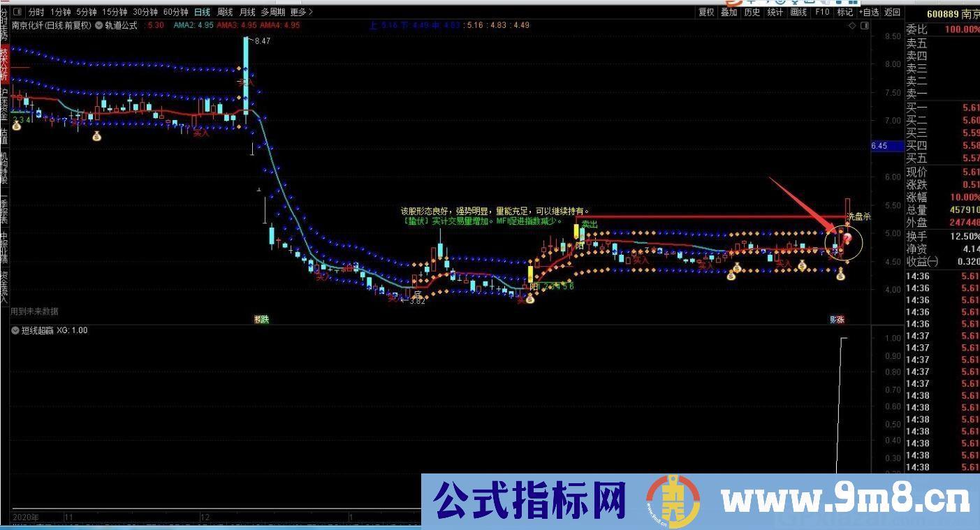Switch to 30分钟 chart period
980x530 pixels.
(x=145, y=12)
